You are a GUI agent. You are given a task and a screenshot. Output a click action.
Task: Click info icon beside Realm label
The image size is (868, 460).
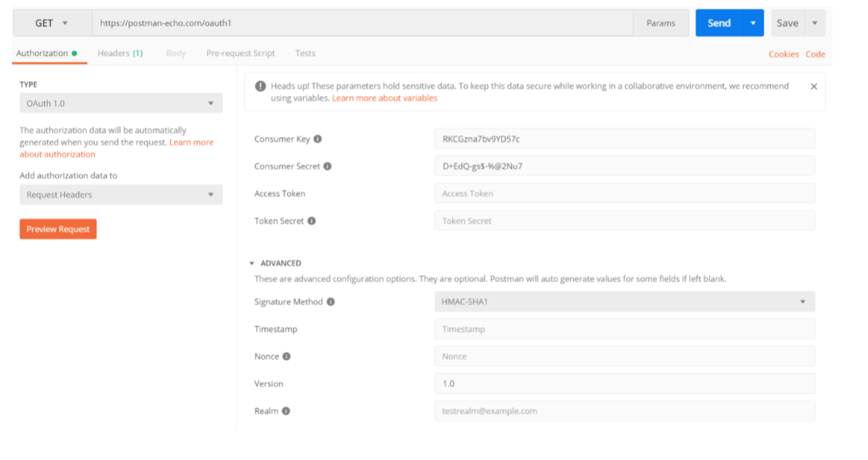(x=286, y=411)
